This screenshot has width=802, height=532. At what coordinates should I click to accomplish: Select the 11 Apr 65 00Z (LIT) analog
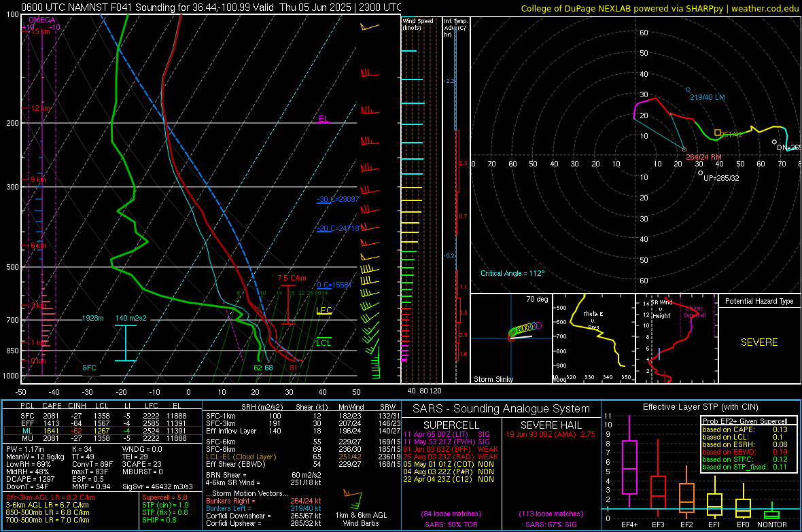(x=447, y=434)
